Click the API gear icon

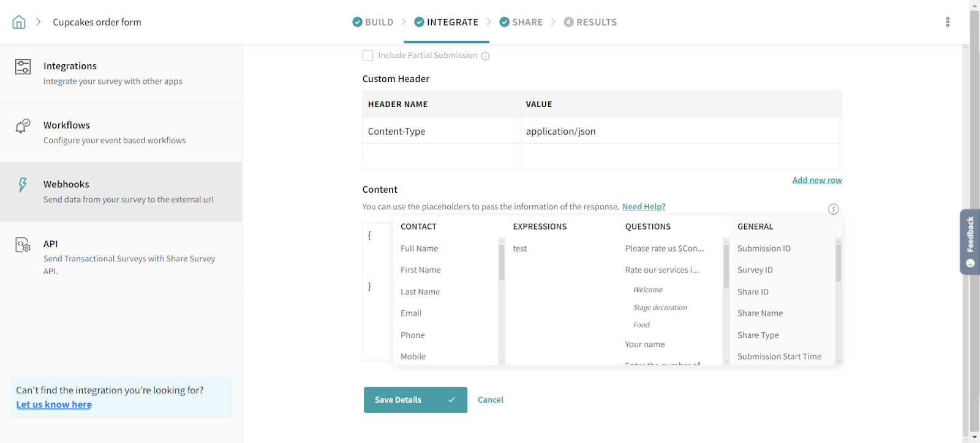click(23, 245)
